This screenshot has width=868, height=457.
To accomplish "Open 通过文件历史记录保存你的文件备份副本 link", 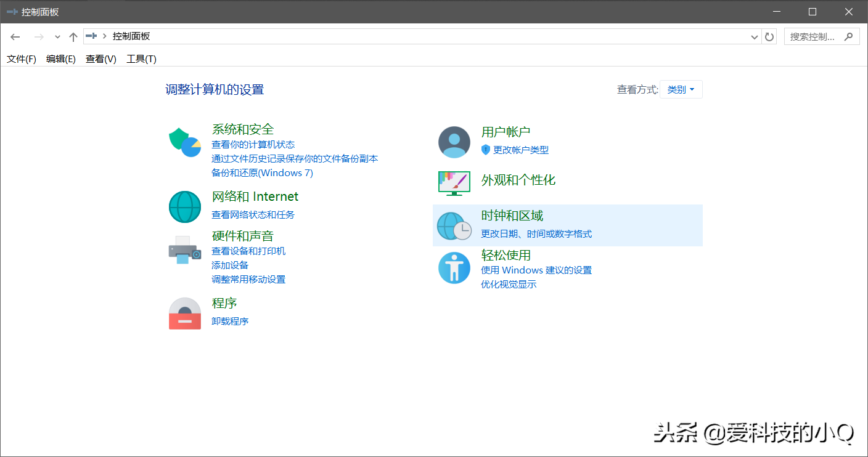I will tap(295, 159).
